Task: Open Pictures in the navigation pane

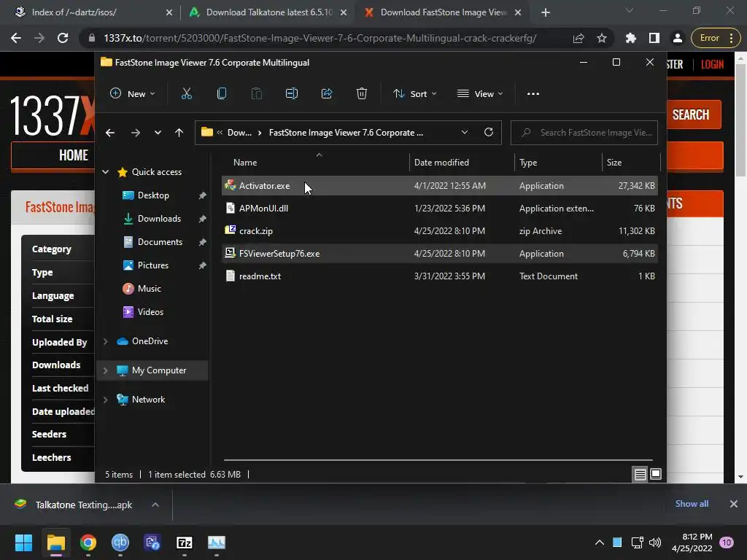Action: pyautogui.click(x=153, y=265)
